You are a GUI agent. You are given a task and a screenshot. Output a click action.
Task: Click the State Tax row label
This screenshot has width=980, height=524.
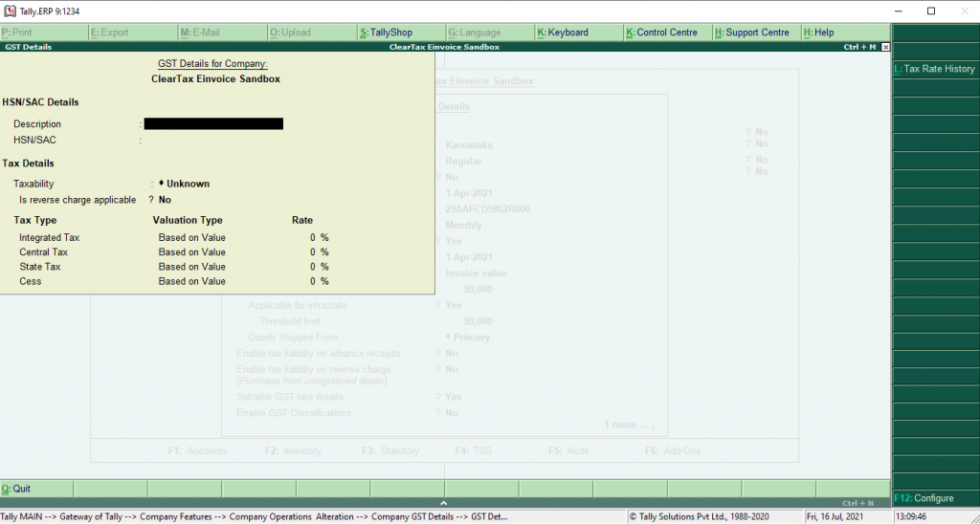pyautogui.click(x=40, y=267)
